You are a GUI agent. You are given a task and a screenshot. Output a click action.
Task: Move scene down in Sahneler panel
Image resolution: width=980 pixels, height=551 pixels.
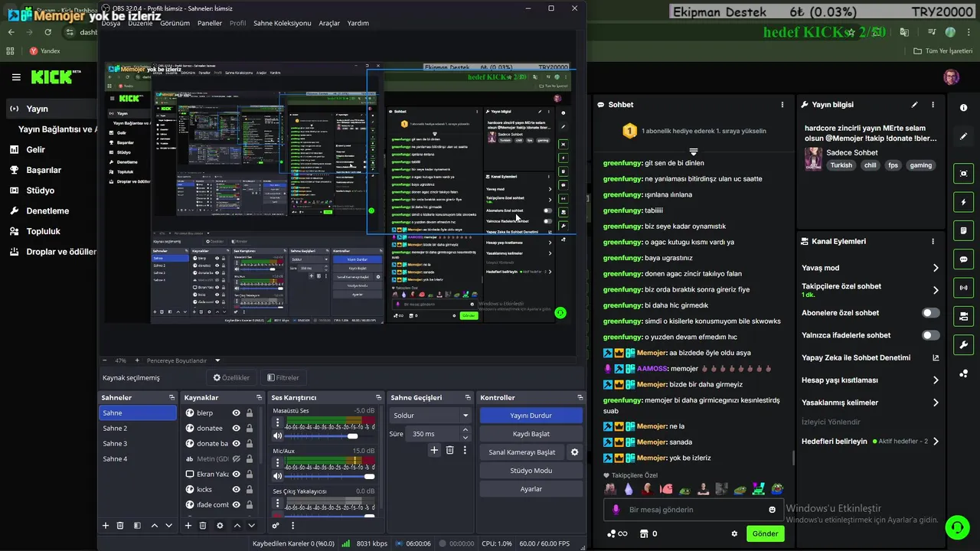168,526
